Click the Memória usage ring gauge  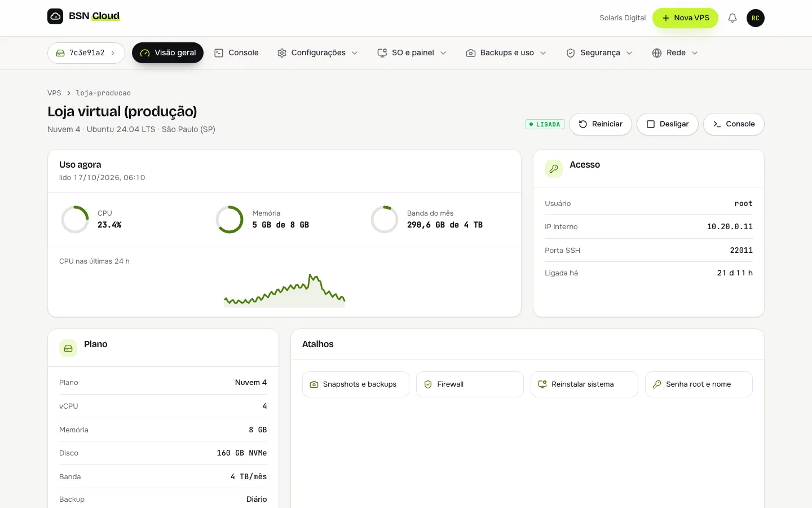click(x=230, y=220)
